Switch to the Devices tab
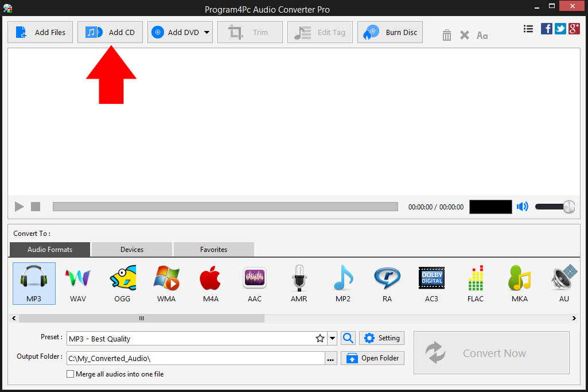Screen dimensions: 588x392 pyautogui.click(x=131, y=249)
